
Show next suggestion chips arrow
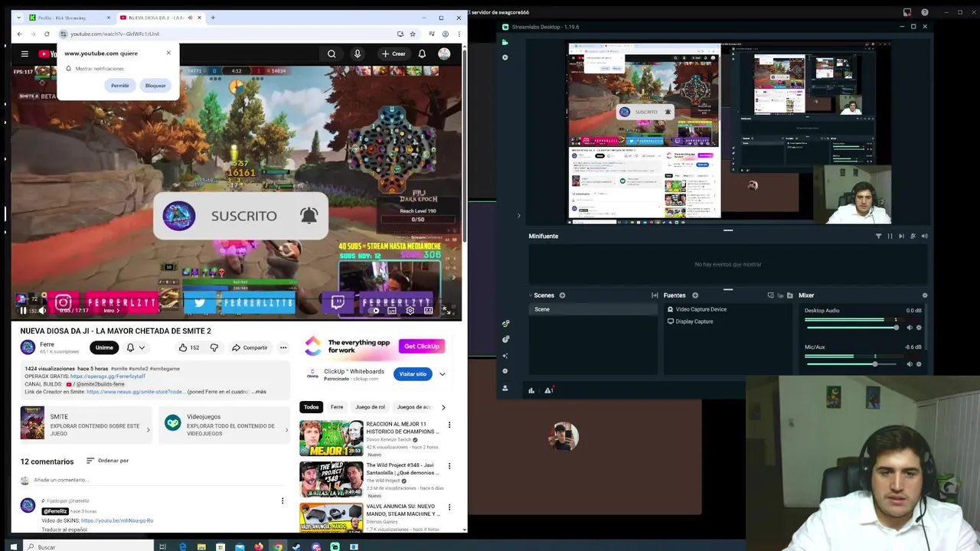tap(443, 407)
